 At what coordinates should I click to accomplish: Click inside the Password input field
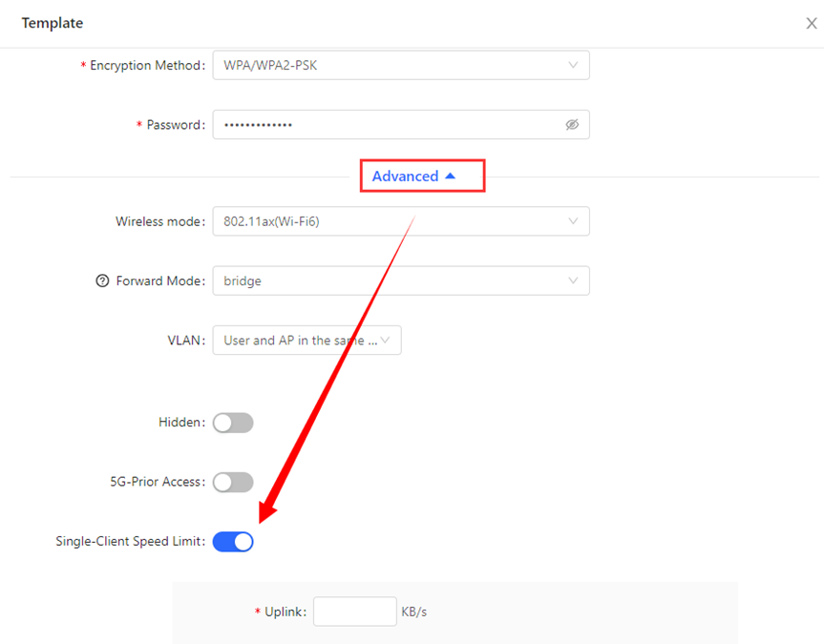(382, 125)
